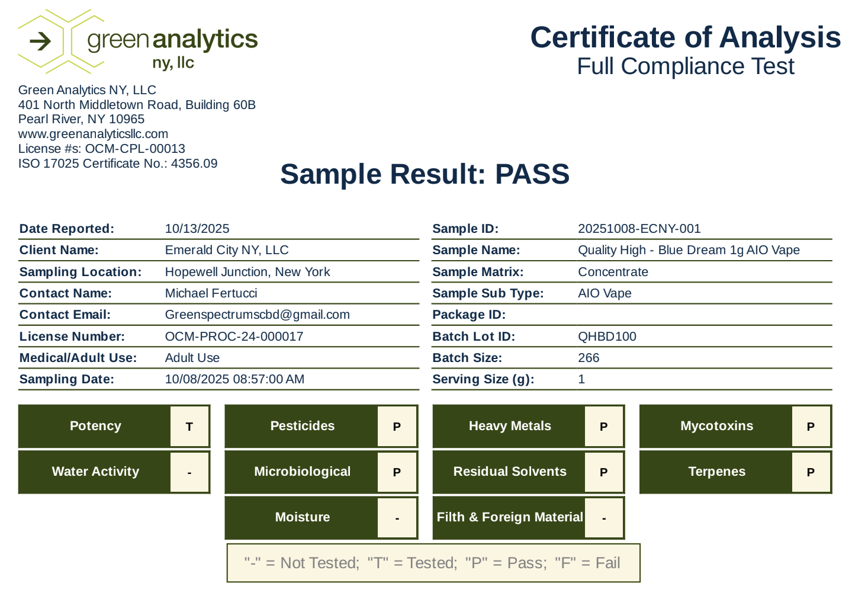This screenshot has height=615, width=868.
Task: Click the Green Analytics arrow hexagon logo
Action: 40,41
